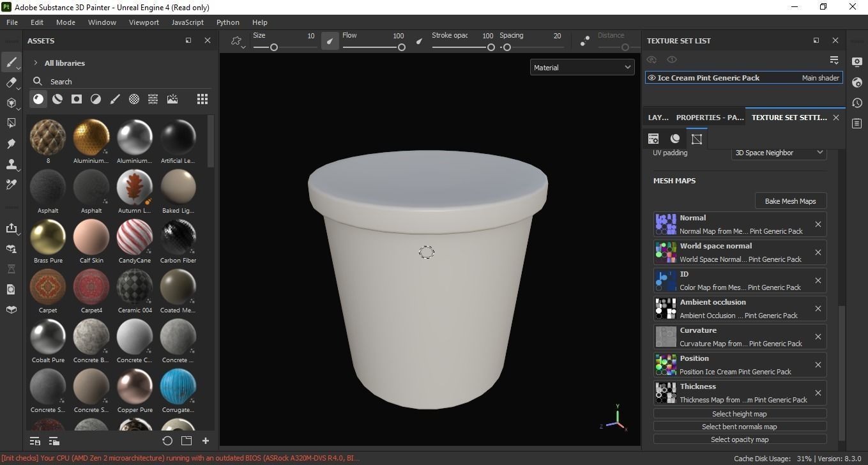The image size is (868, 465).
Task: Click the Spacing slider handle
Action: point(507,47)
